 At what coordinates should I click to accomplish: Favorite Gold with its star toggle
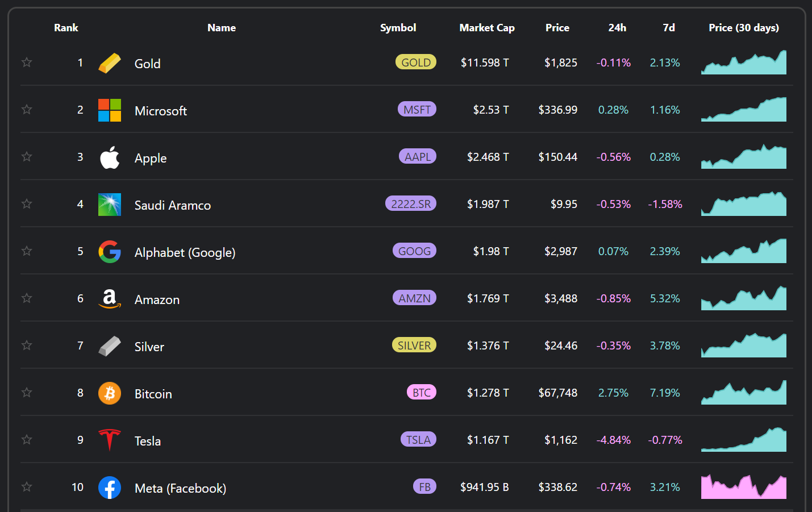click(x=27, y=63)
